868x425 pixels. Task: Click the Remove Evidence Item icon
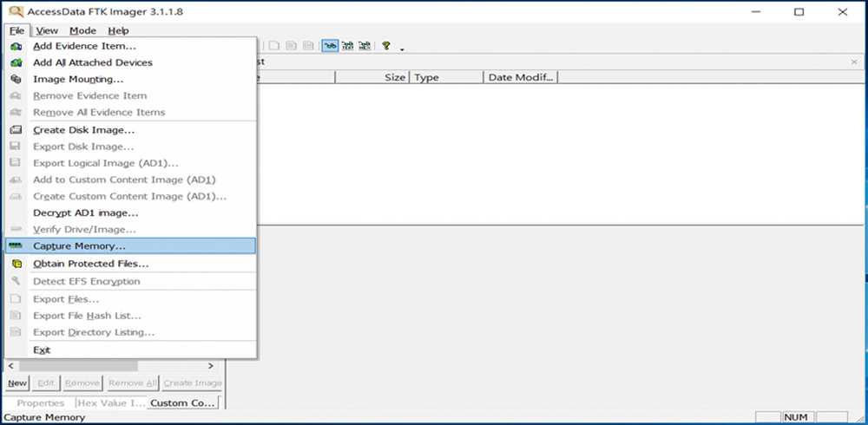click(16, 95)
